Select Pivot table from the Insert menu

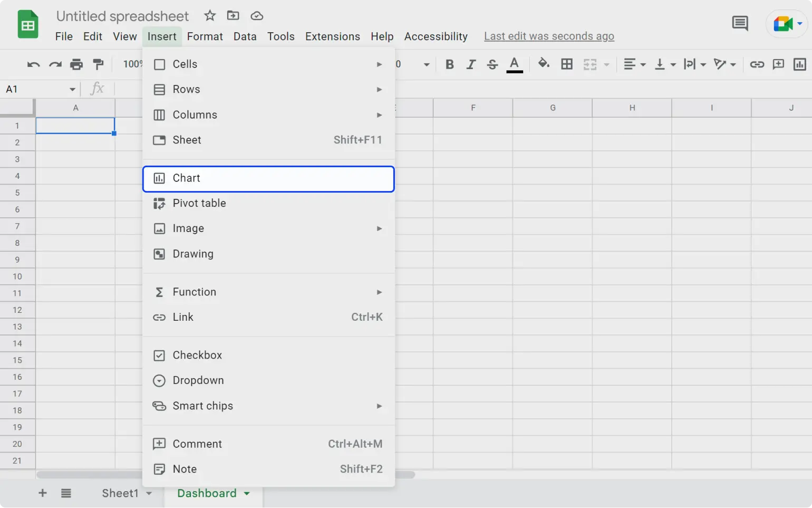199,203
